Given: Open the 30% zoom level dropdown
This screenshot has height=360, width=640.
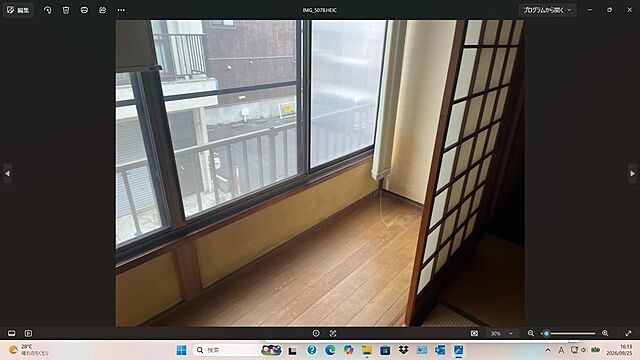Looking at the screenshot, I should (x=502, y=333).
